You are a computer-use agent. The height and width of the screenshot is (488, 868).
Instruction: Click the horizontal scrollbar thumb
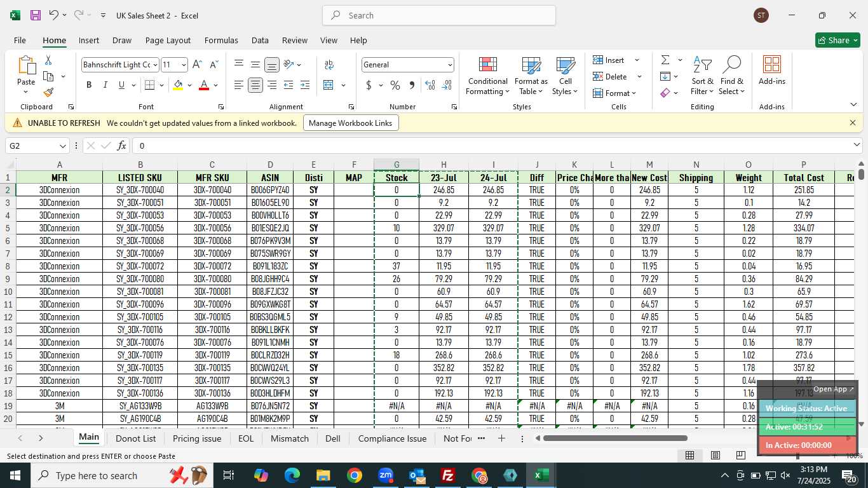615,438
